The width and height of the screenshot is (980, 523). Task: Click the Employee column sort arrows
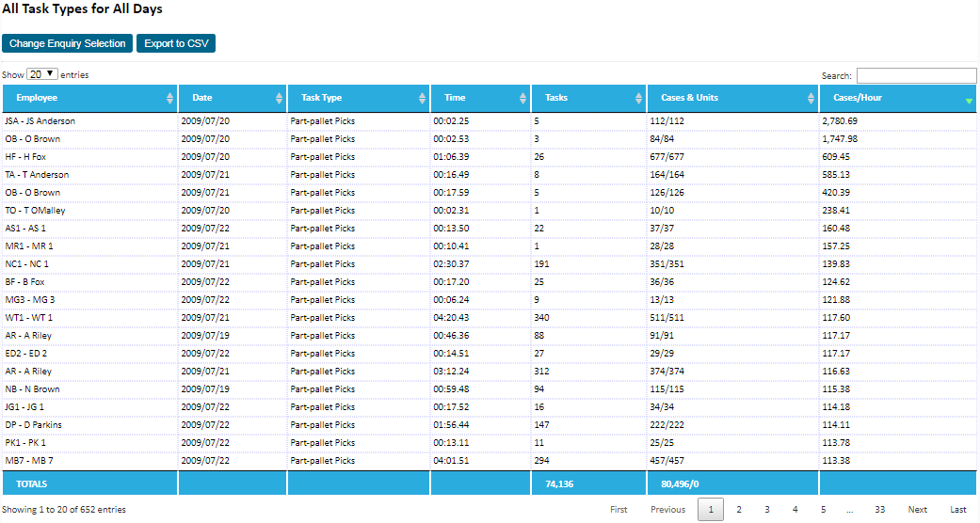(x=169, y=98)
